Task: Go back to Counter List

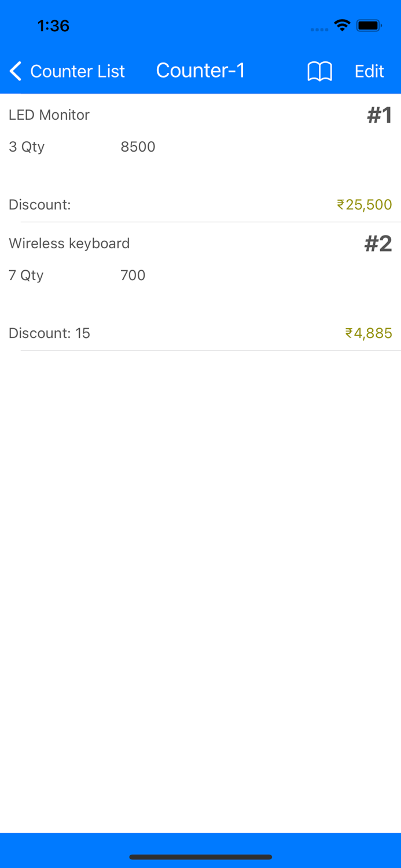Action: click(x=78, y=71)
